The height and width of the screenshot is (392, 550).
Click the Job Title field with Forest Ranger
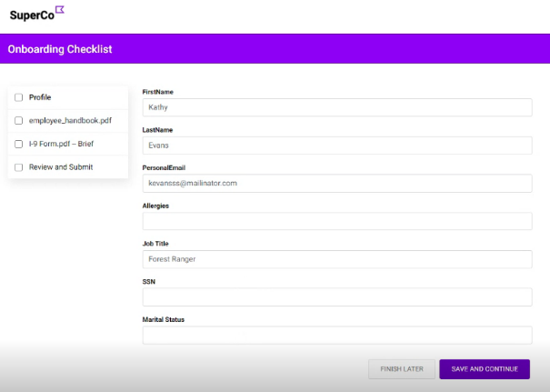click(337, 259)
